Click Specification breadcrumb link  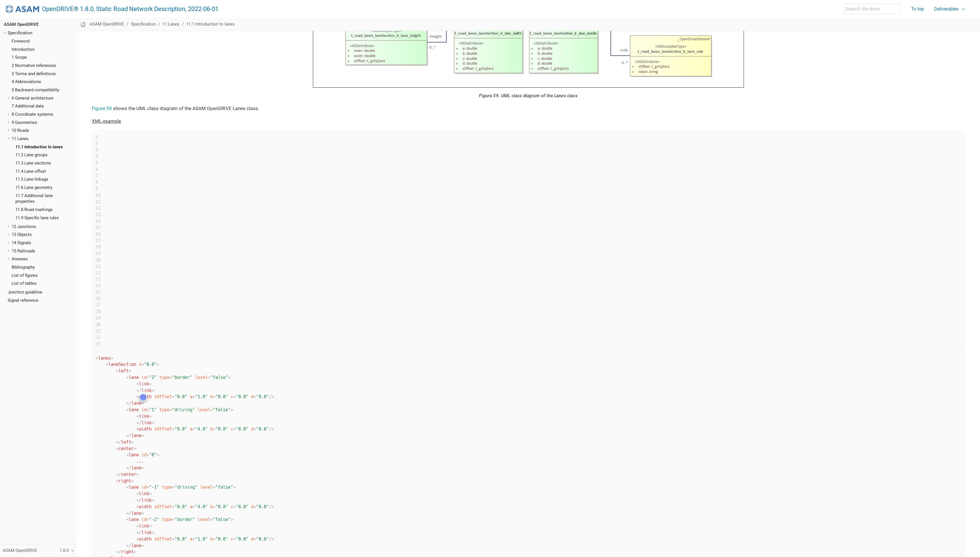[143, 24]
